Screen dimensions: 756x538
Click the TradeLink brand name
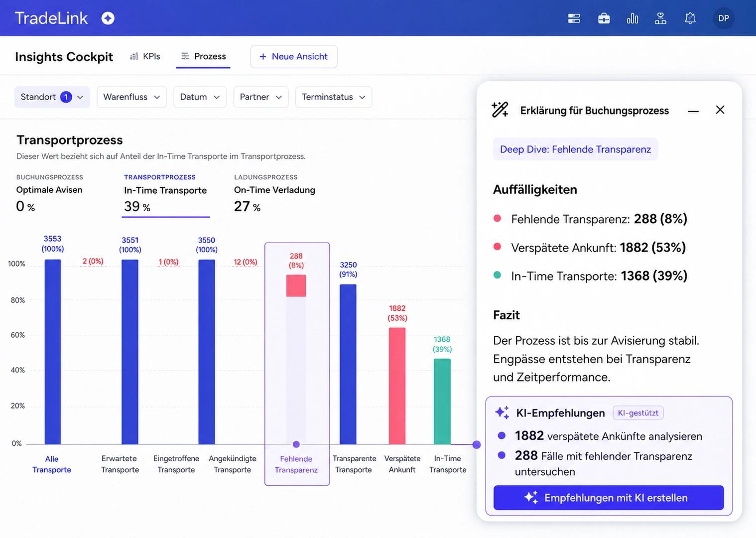click(51, 18)
